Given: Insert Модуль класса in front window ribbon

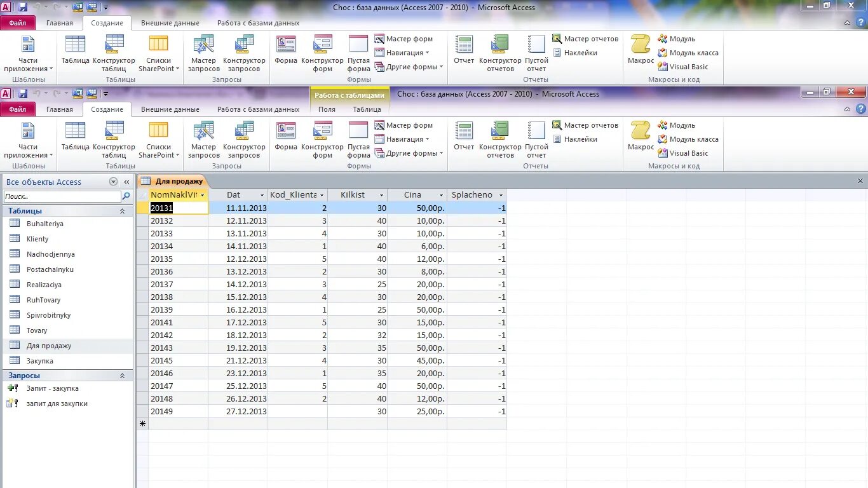Looking at the screenshot, I should coord(688,139).
